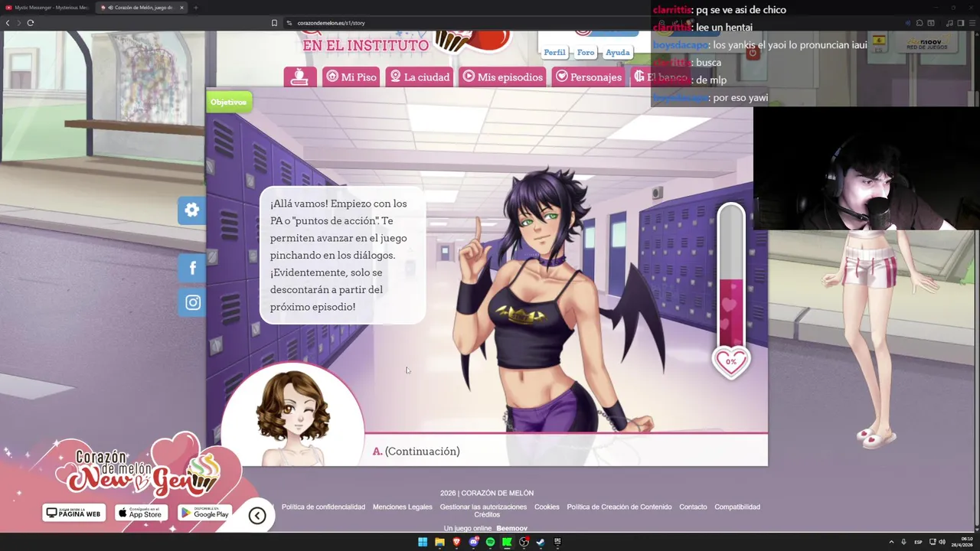This screenshot has width=980, height=551.
Task: Switch to Mystic Messenger browser tab
Action: 47,8
